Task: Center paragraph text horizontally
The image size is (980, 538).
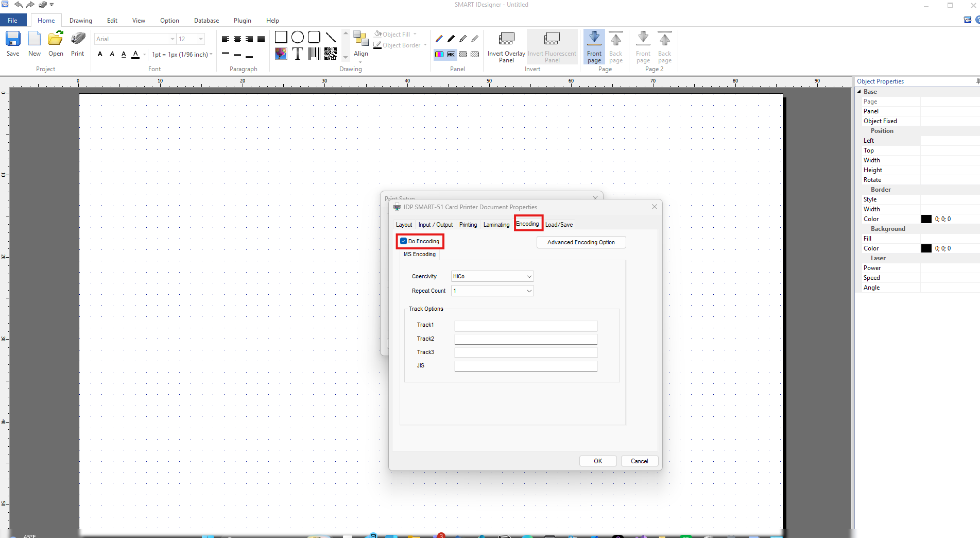Action: point(237,39)
